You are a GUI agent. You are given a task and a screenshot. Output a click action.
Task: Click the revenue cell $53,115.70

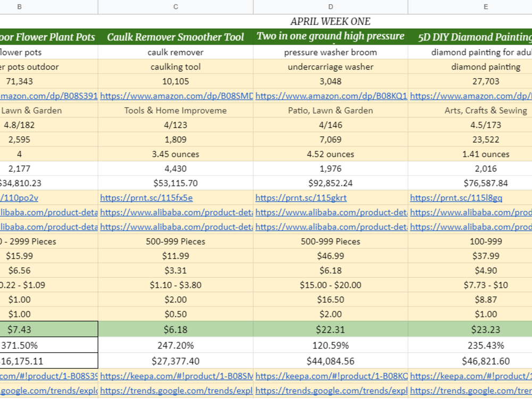[x=176, y=183]
